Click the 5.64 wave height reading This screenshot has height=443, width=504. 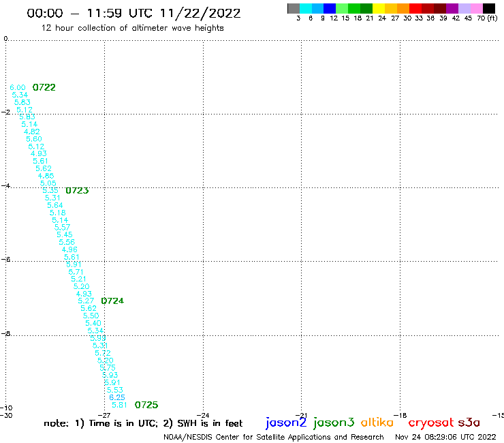pos(55,205)
